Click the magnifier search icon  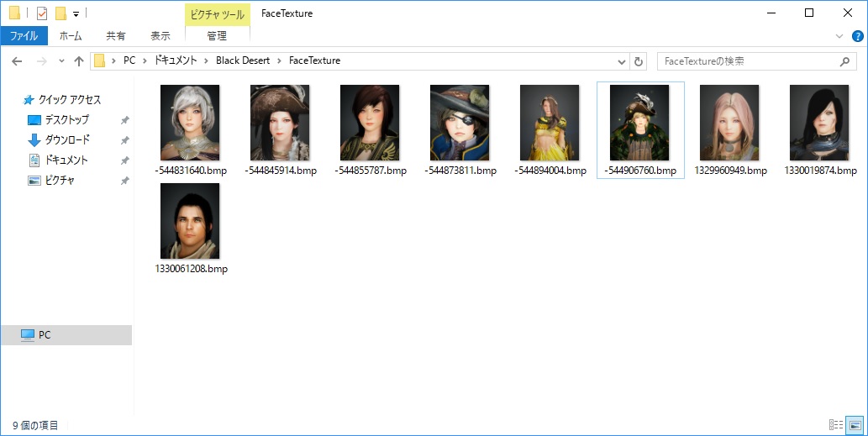pos(844,61)
